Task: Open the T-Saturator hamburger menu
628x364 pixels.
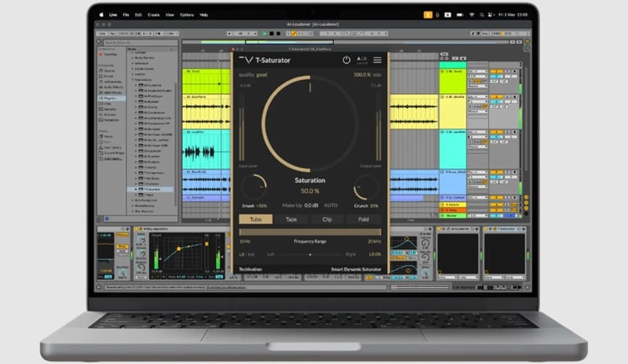Action: pos(378,60)
